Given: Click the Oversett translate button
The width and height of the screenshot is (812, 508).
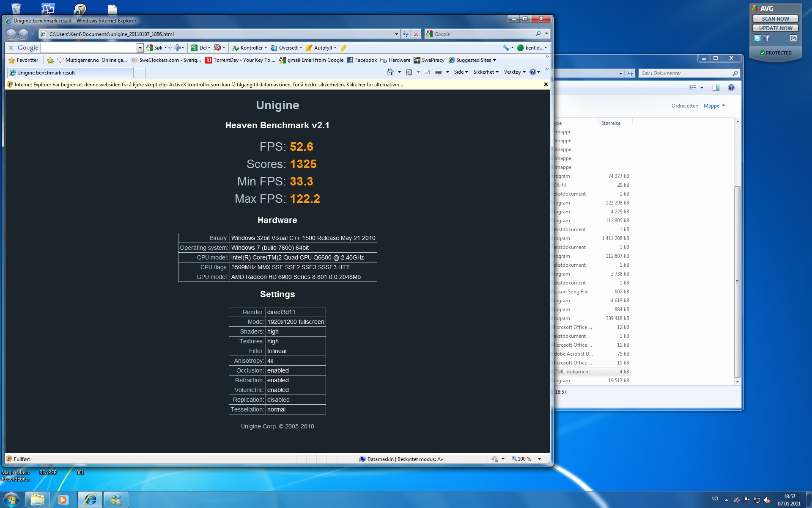Looking at the screenshot, I should 286,48.
